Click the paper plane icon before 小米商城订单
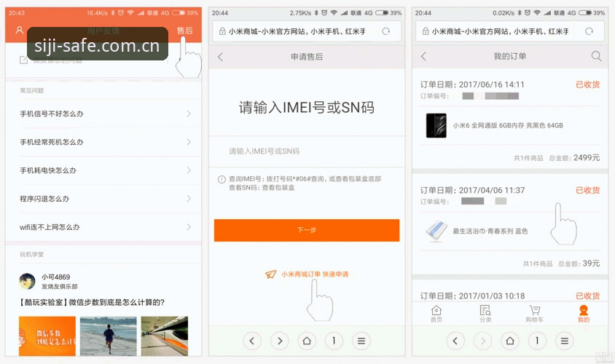This screenshot has height=364, width=615. [x=270, y=274]
